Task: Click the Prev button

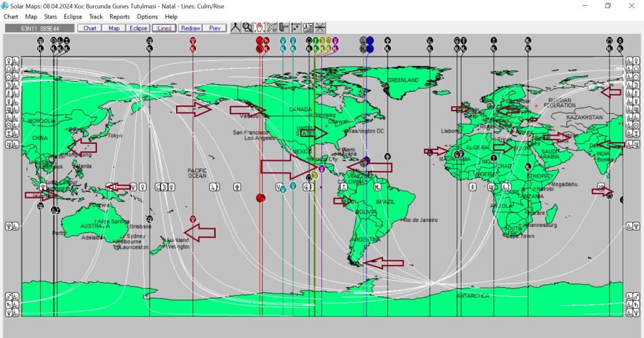Action: (x=214, y=28)
